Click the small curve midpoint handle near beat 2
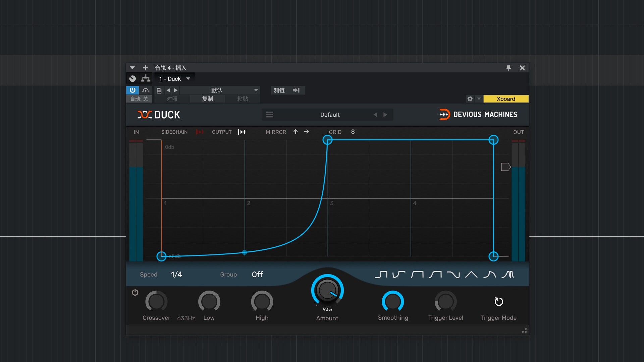The width and height of the screenshot is (644, 362). [245, 252]
